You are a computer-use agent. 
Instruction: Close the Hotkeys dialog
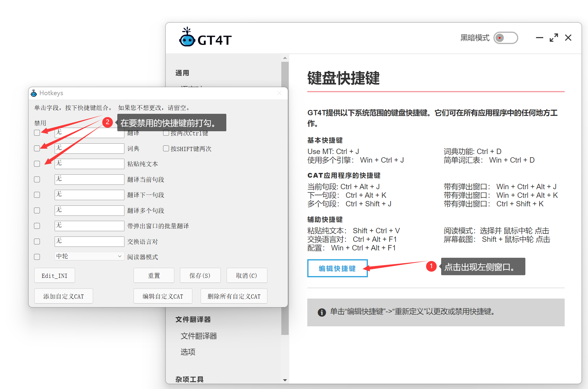[x=279, y=93]
